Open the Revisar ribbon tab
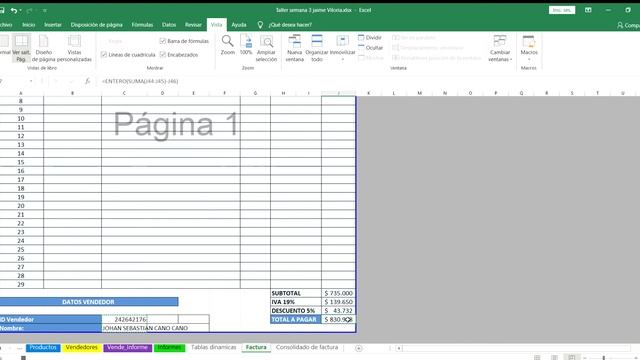Image resolution: width=640 pixels, height=360 pixels. click(193, 25)
